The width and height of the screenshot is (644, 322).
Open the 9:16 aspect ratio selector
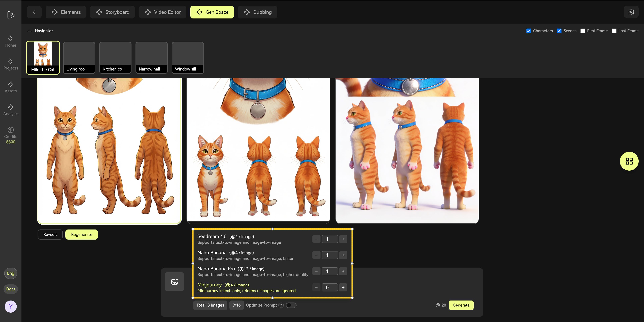(236, 305)
